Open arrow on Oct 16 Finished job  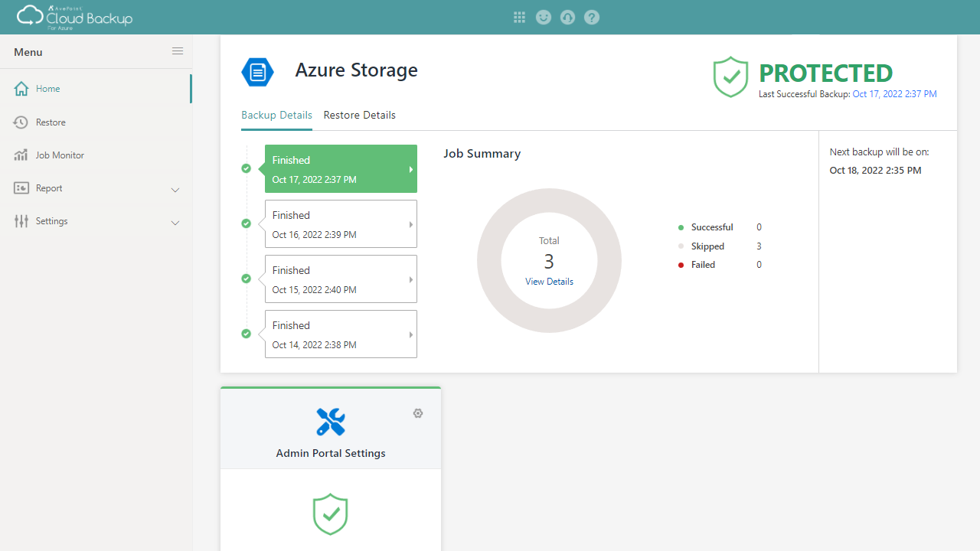[x=411, y=224]
